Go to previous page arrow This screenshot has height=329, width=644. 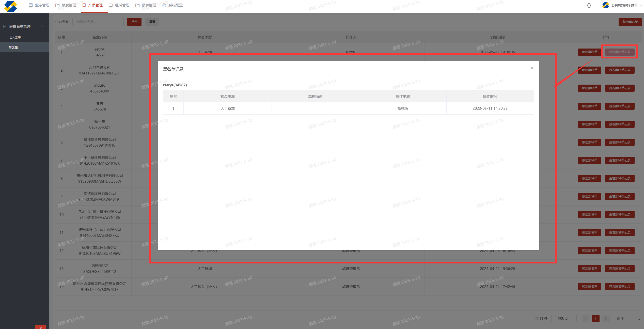click(585, 318)
